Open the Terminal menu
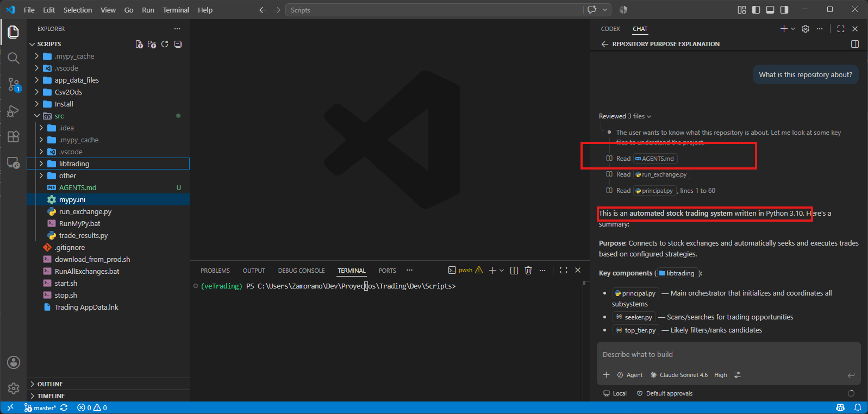Viewport: 868px width, 414px height. (x=176, y=10)
